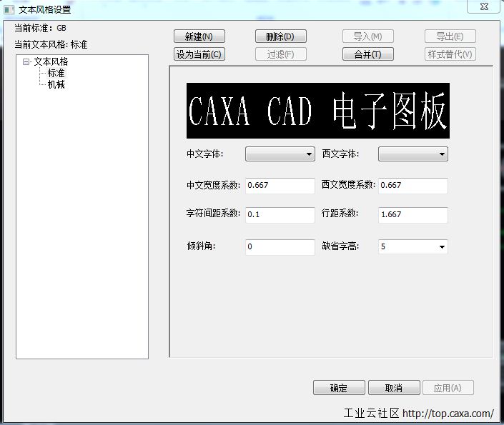
Task: Collapse the 文本风格 tree node
Action: tap(26, 62)
